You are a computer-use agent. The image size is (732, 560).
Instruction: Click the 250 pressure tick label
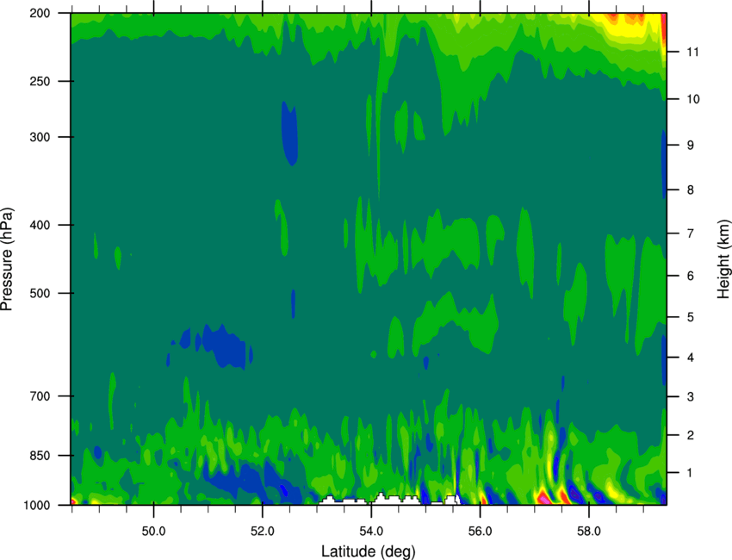click(40, 81)
